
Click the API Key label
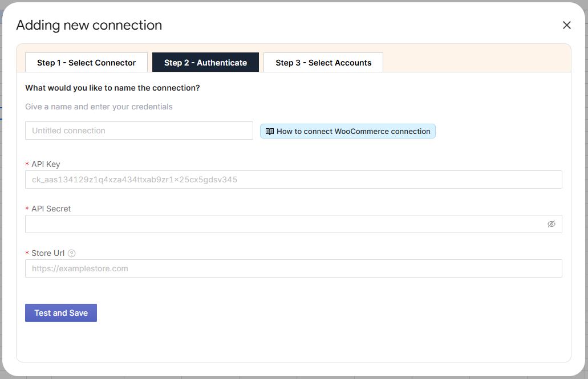(46, 164)
